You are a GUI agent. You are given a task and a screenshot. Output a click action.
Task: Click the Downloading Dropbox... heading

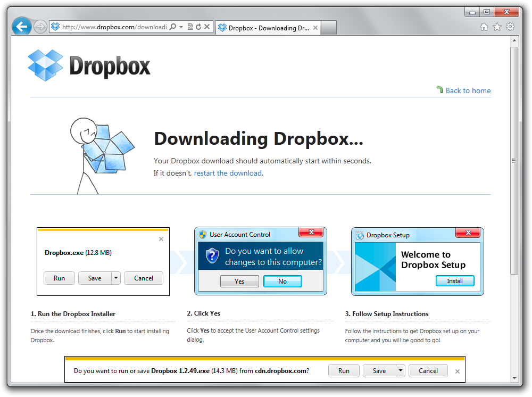[x=259, y=139]
